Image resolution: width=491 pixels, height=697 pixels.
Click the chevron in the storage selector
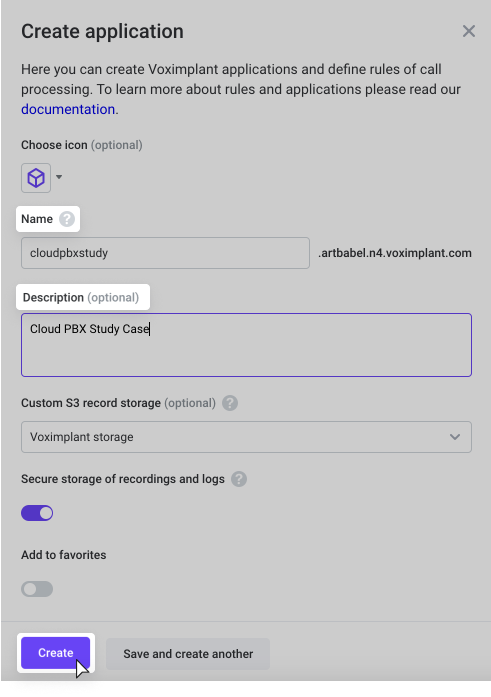(455, 437)
